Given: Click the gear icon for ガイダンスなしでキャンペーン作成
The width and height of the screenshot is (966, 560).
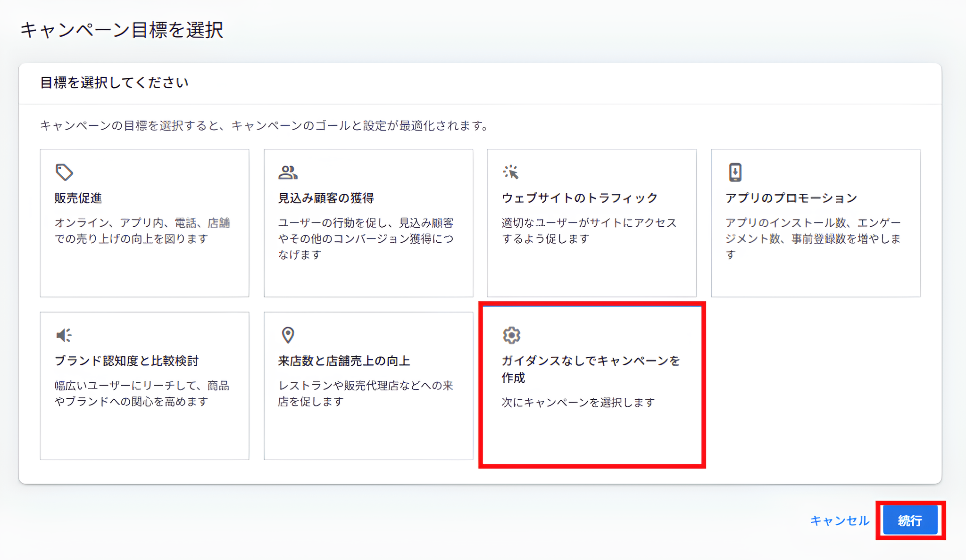Looking at the screenshot, I should point(511,335).
